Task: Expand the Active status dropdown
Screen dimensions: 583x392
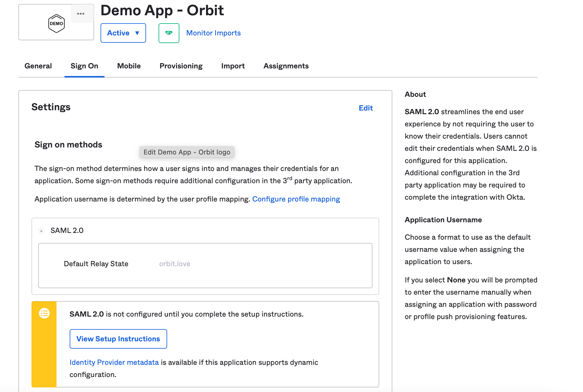Action: click(123, 33)
